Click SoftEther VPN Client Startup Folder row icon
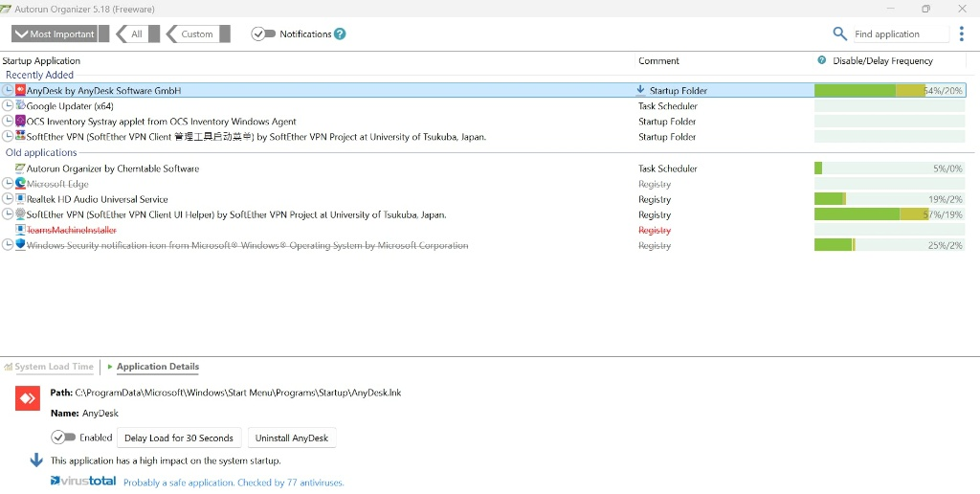 21,136
